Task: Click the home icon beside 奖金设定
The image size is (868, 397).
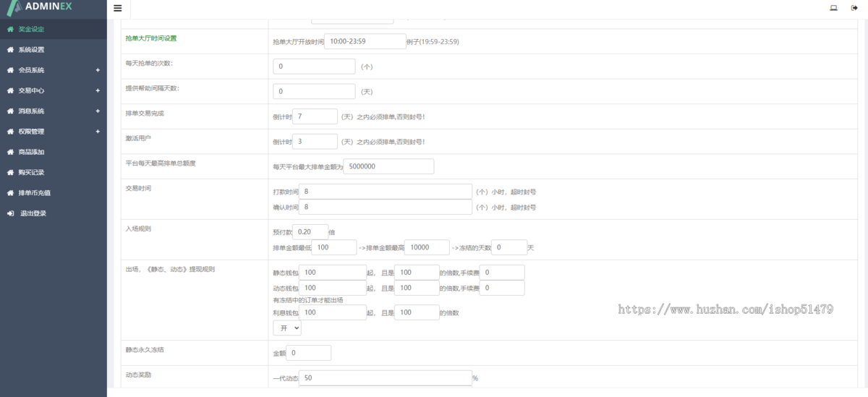Action: [10, 30]
